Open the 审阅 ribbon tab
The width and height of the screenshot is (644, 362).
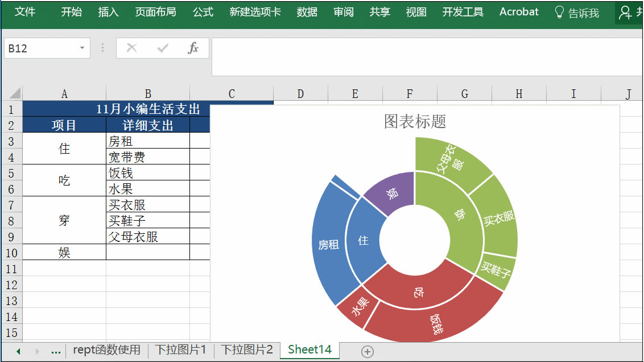tap(344, 12)
